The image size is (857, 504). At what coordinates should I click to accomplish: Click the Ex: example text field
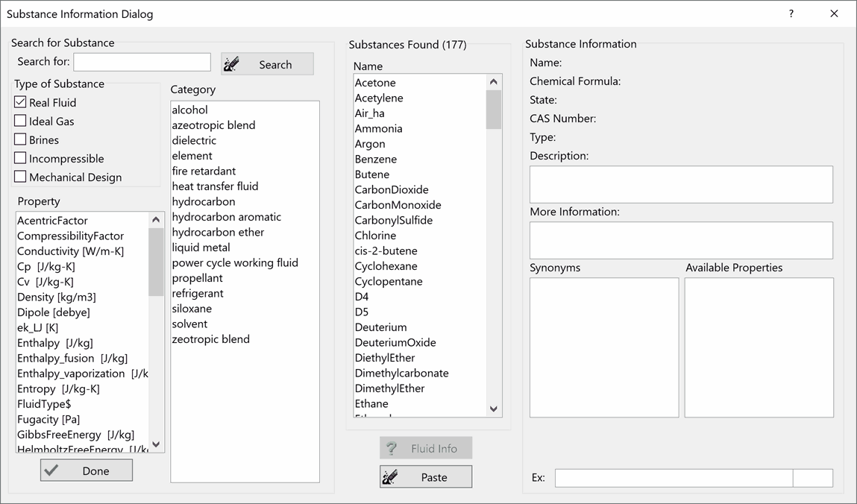pos(674,477)
